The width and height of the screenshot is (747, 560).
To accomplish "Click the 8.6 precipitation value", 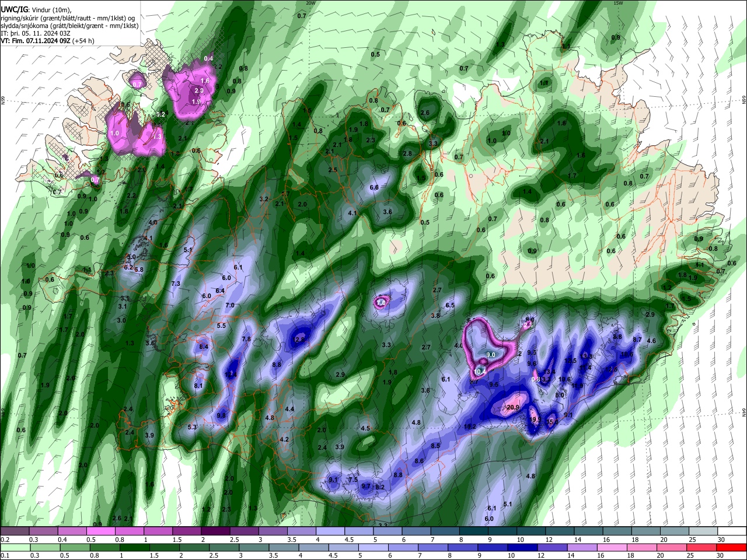I will 419,461.
